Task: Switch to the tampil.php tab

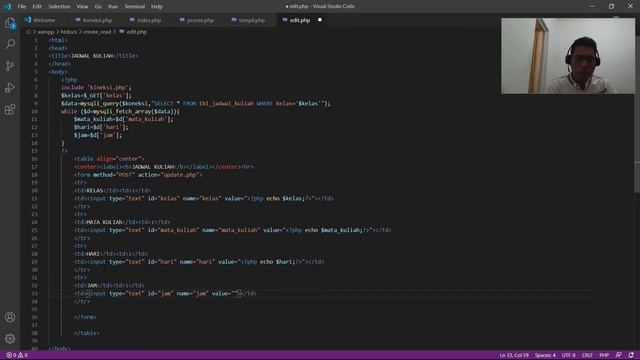Action: [252, 20]
